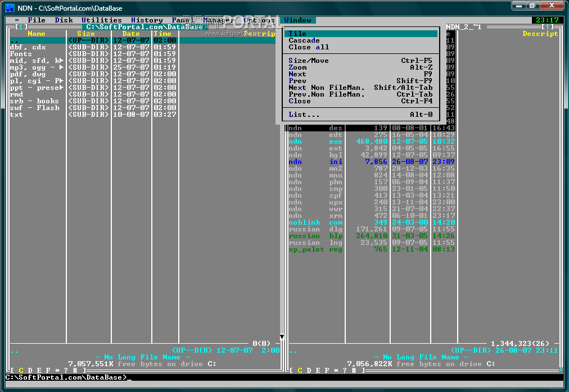This screenshot has height=392, width=569.
Task: Switch left panel to drive D
Action: tap(30, 370)
